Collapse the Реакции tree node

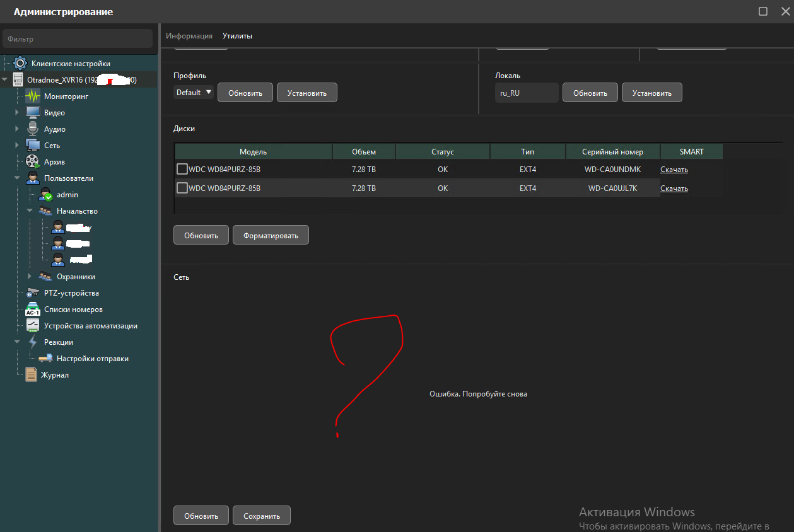pyautogui.click(x=18, y=342)
